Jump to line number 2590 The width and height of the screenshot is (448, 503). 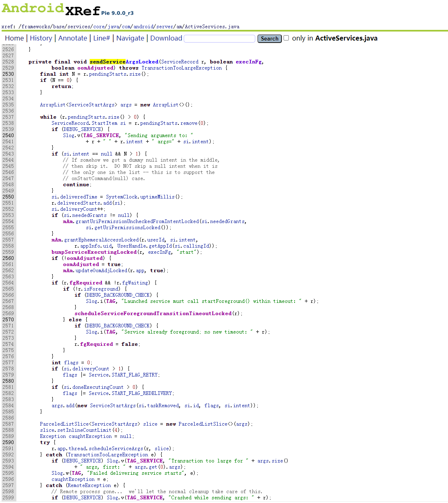point(8,442)
